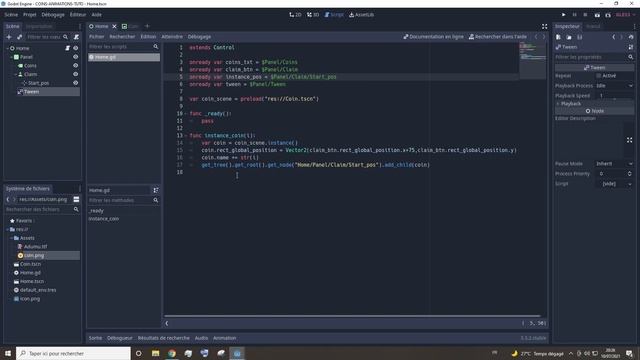Open the Fichier script menu

click(x=97, y=37)
